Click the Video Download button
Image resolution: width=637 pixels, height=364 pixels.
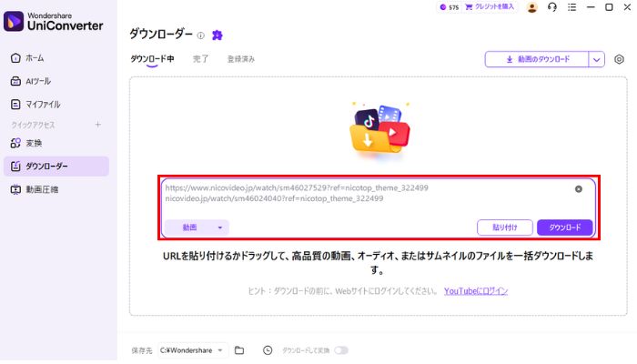coord(537,59)
